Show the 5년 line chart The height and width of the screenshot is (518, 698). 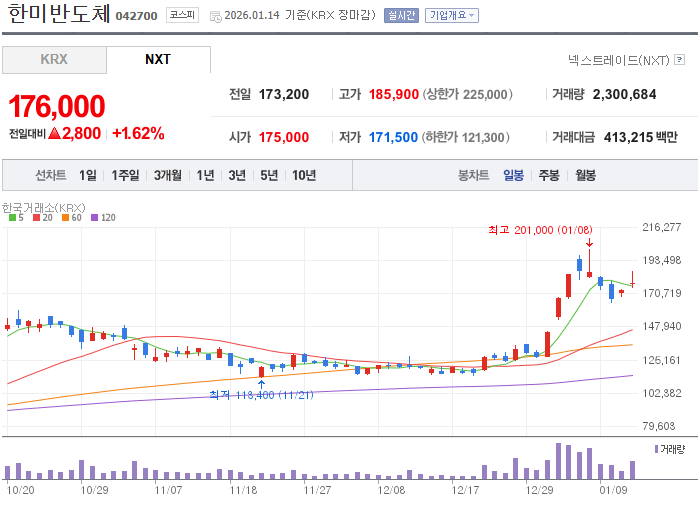pyautogui.click(x=269, y=175)
